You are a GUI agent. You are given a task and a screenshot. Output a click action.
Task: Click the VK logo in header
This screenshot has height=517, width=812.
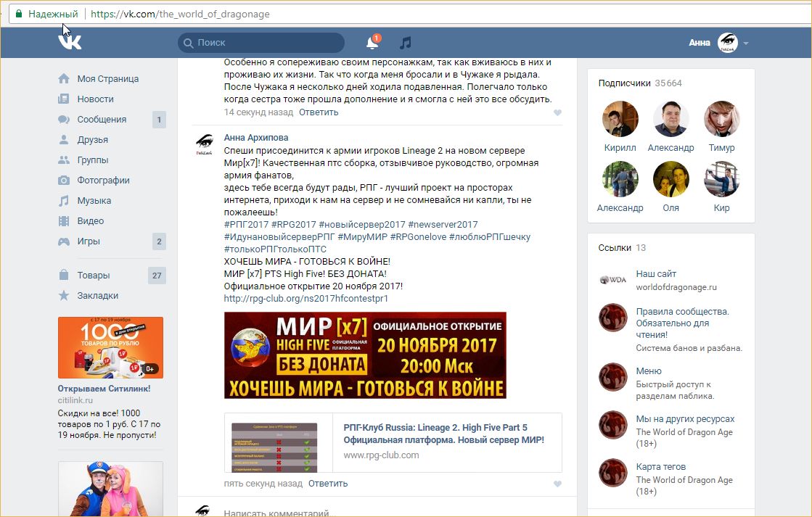(x=70, y=42)
